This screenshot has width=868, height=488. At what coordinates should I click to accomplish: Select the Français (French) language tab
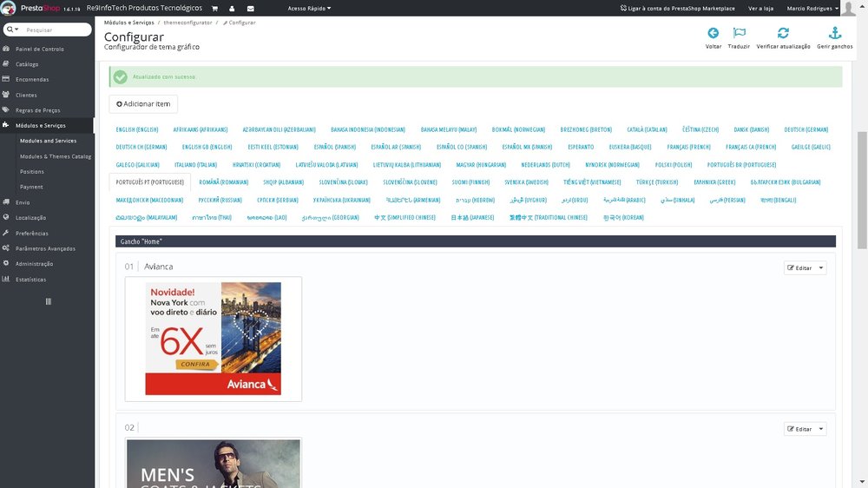pos(688,148)
